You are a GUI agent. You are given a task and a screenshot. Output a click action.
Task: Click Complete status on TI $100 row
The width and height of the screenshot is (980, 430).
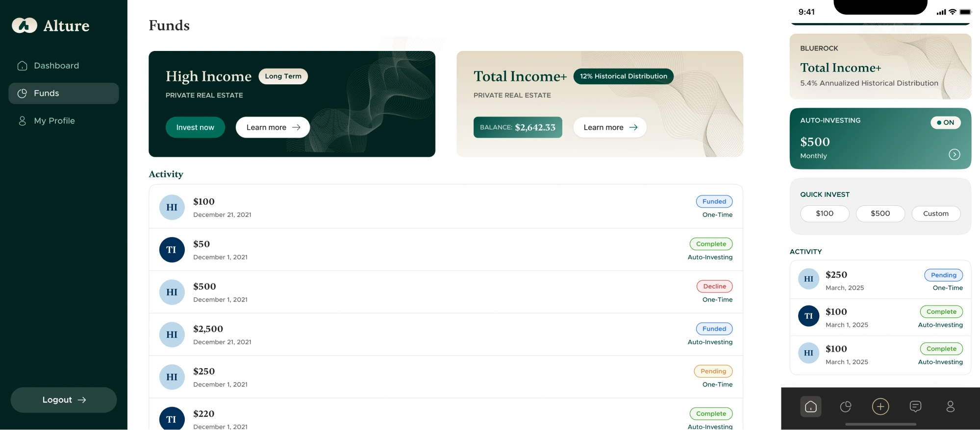[x=942, y=311]
